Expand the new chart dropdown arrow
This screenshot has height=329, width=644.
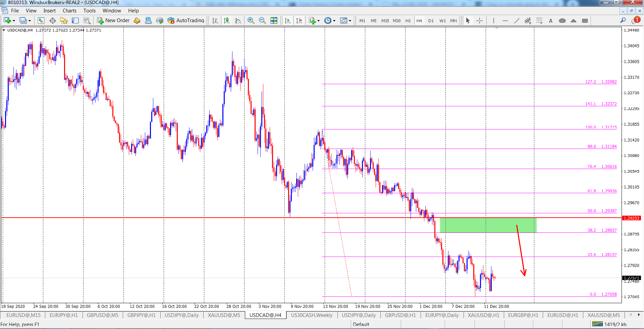pyautogui.click(x=14, y=21)
